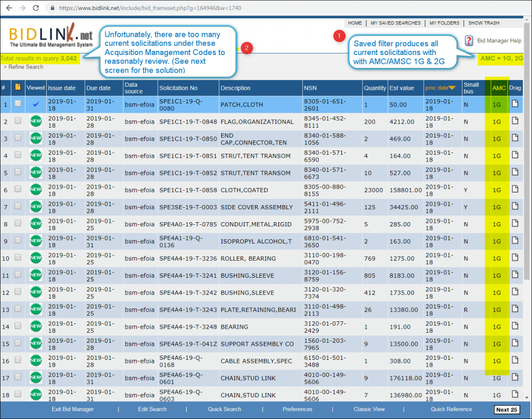Screen dimensions: 532x419
Task: Click drag document icon for SIDE COVER ASSEMBLY row
Action: 515,206
